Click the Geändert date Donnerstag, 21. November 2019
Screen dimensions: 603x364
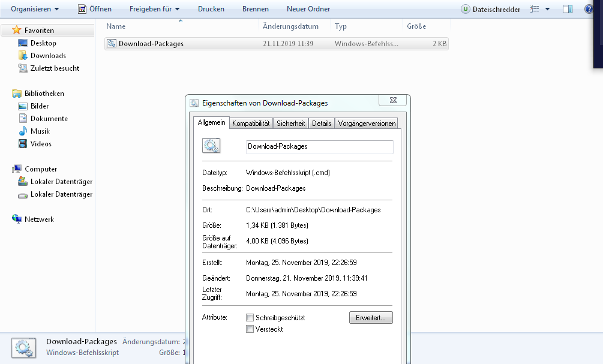[307, 278]
